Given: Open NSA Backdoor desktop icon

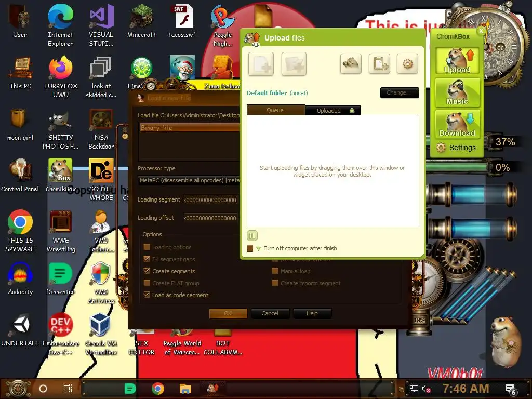Looking at the screenshot, I should (101, 128).
